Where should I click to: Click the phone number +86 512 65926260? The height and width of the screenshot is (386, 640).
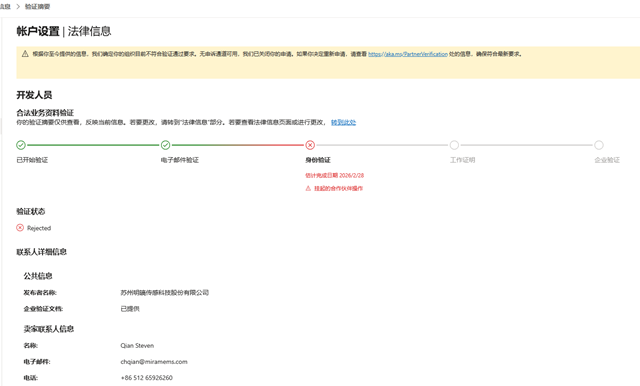click(x=147, y=378)
